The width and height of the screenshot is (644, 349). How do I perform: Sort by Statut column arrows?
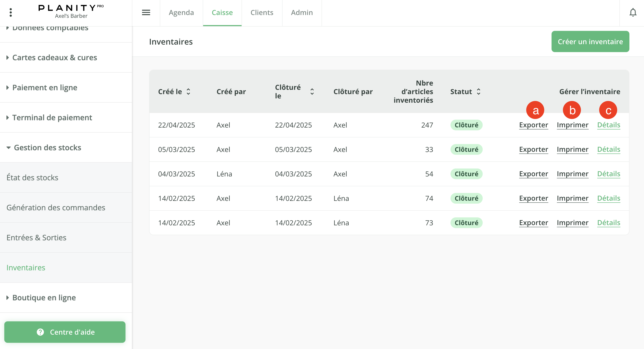click(479, 92)
